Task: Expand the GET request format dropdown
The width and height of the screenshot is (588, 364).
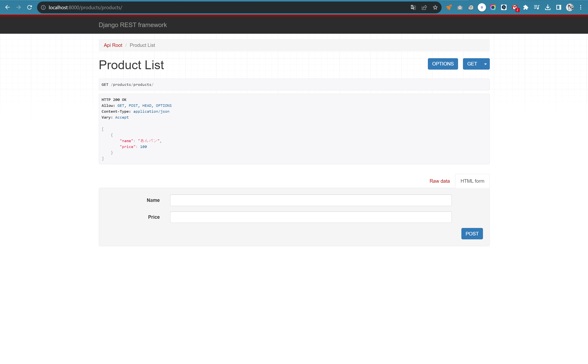Action: point(485,64)
